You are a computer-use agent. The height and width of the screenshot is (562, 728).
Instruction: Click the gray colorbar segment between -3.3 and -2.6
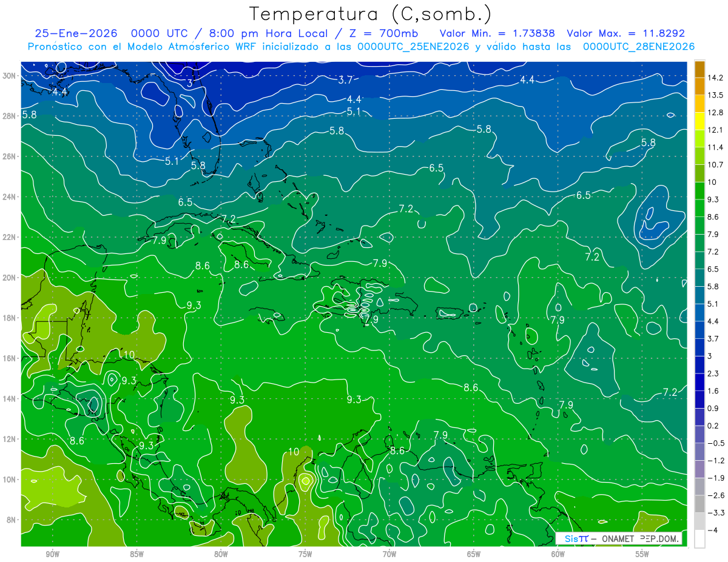699,504
